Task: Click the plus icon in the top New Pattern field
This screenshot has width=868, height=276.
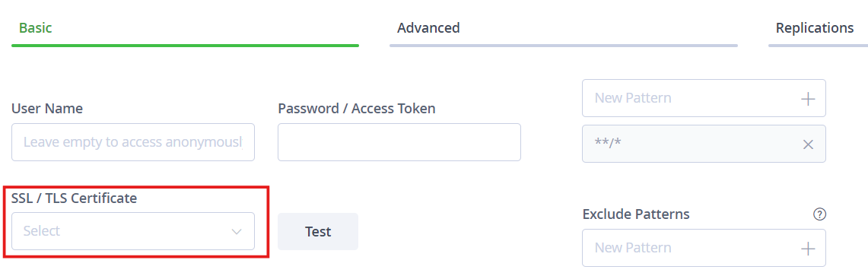Action: [808, 99]
